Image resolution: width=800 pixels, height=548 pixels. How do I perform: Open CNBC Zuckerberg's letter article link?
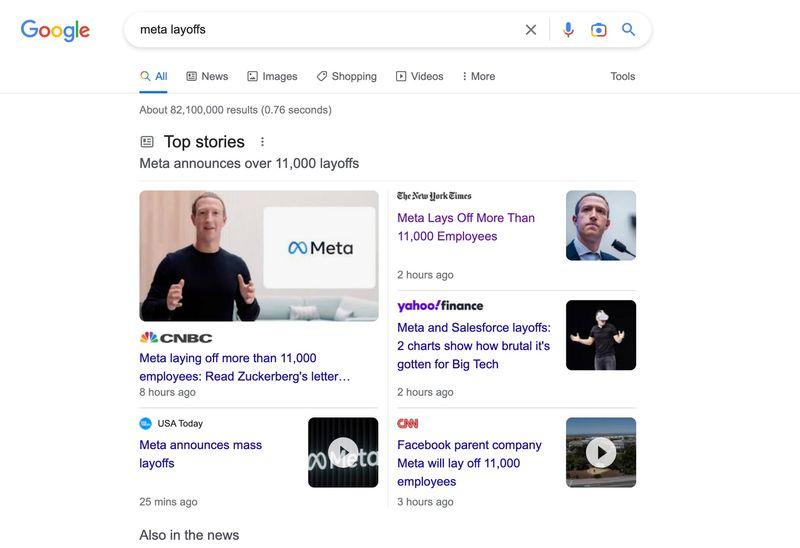click(x=245, y=367)
